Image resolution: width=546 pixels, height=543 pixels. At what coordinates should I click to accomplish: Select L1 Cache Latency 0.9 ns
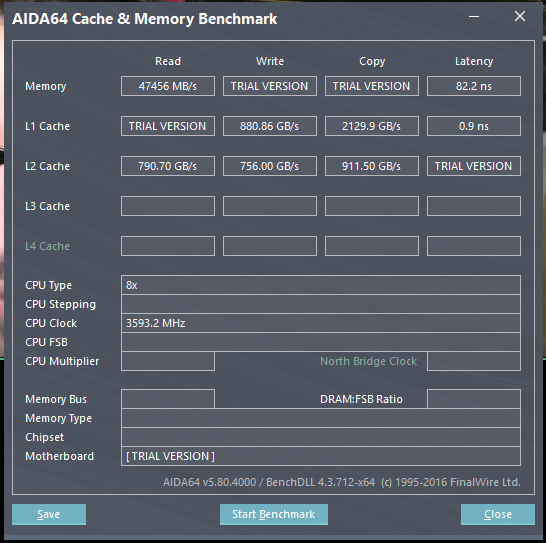474,126
